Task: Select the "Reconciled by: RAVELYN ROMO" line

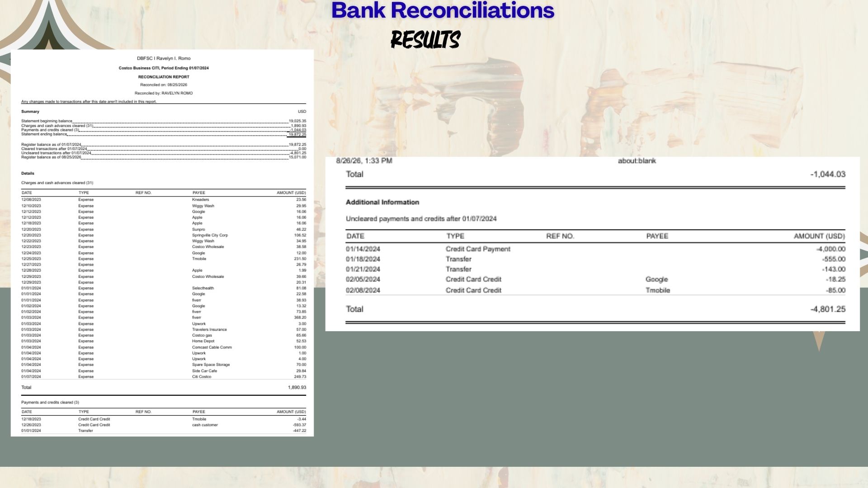Action: point(164,93)
